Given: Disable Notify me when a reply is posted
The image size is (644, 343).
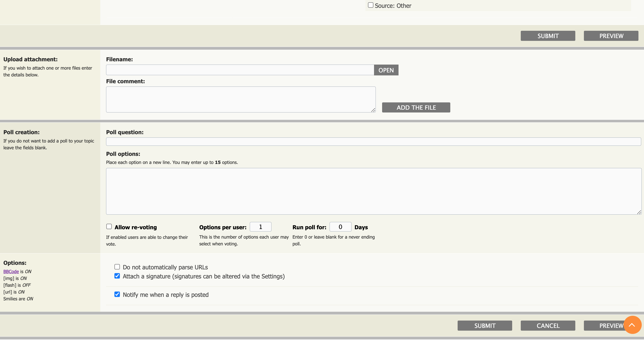Looking at the screenshot, I should (117, 294).
